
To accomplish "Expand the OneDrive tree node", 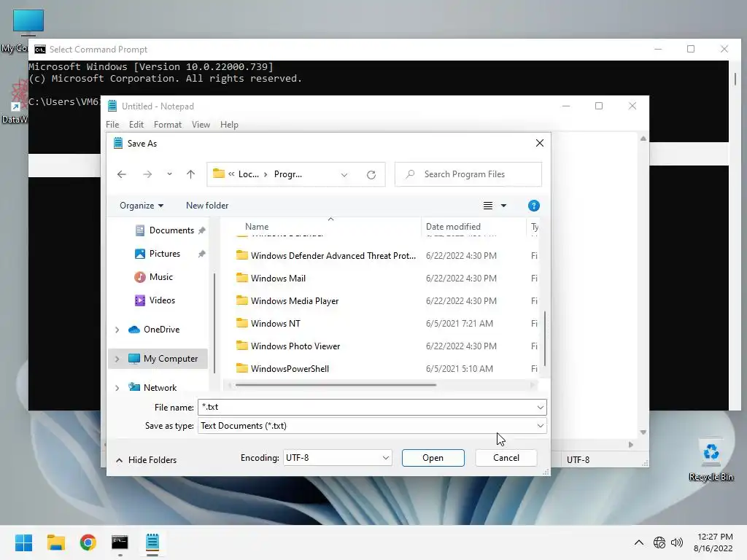I will click(117, 330).
